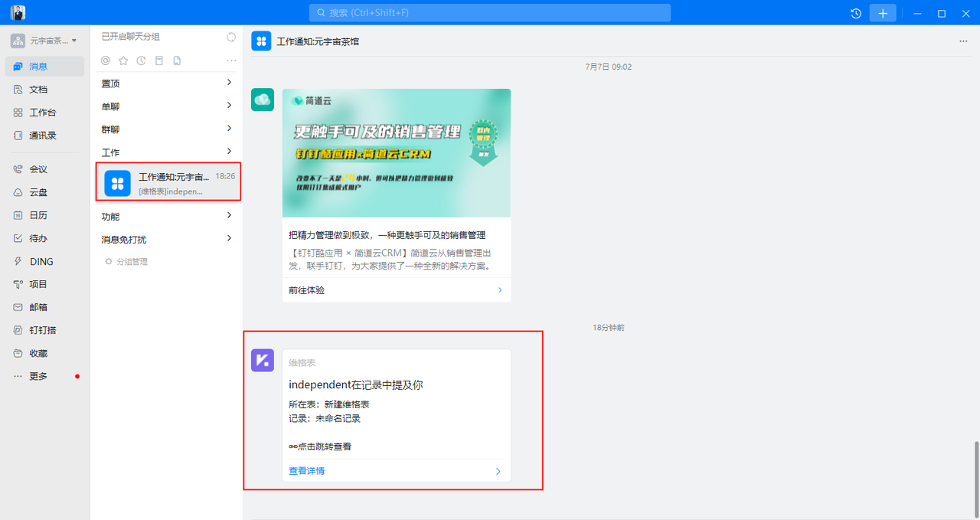
Task: Click 查看详情 on the 维格表 card
Action: (397, 471)
